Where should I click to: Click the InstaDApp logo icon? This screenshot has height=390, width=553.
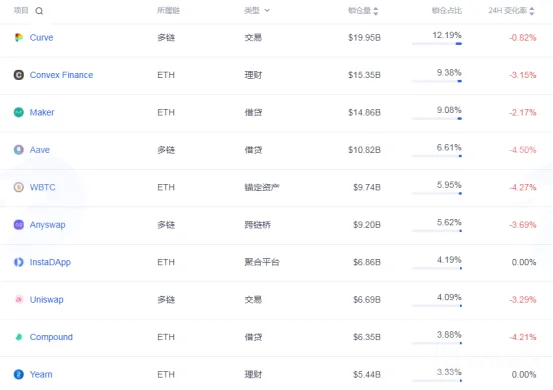pos(19,262)
